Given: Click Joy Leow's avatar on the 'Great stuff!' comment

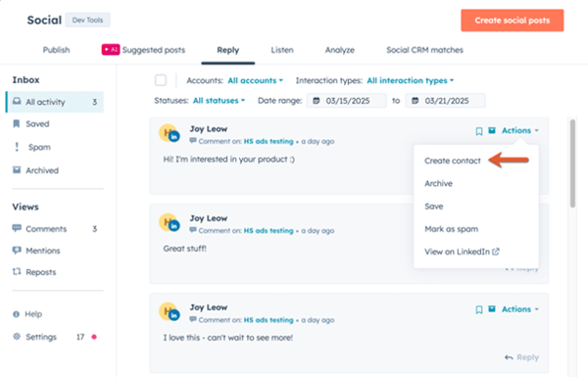Looking at the screenshot, I should (170, 222).
